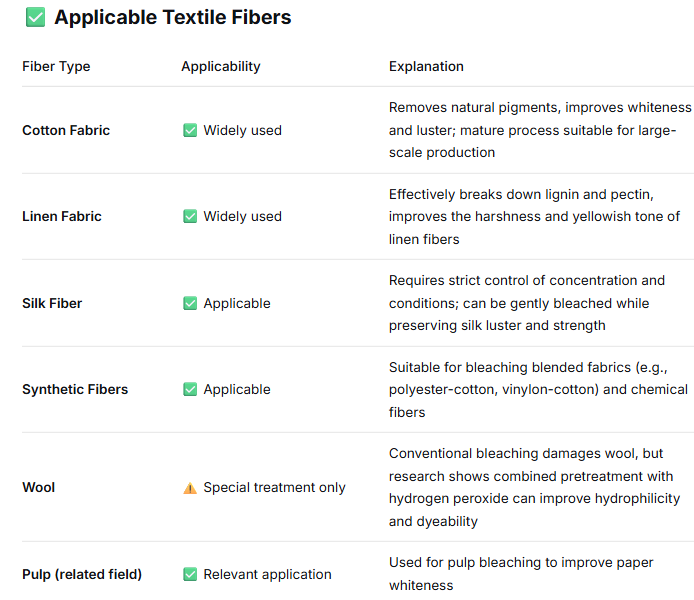Click the warning triangle icon in Wool row
The height and width of the screenshot is (600, 694).
point(190,488)
